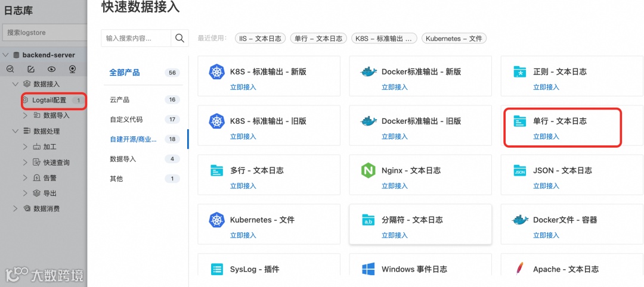Click the Apache feather icon
The width and height of the screenshot is (644, 287).
(x=519, y=269)
